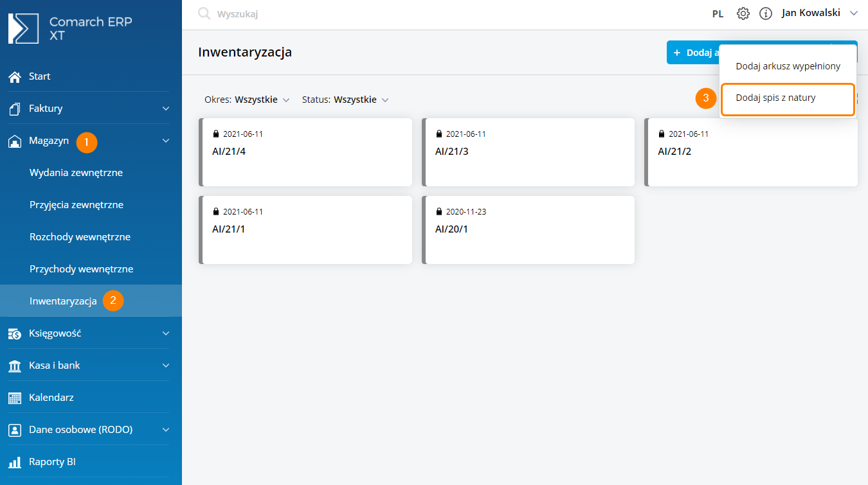Screen dimensions: 868x485
Task: Click the Kasa i bank icon
Action: 15,366
